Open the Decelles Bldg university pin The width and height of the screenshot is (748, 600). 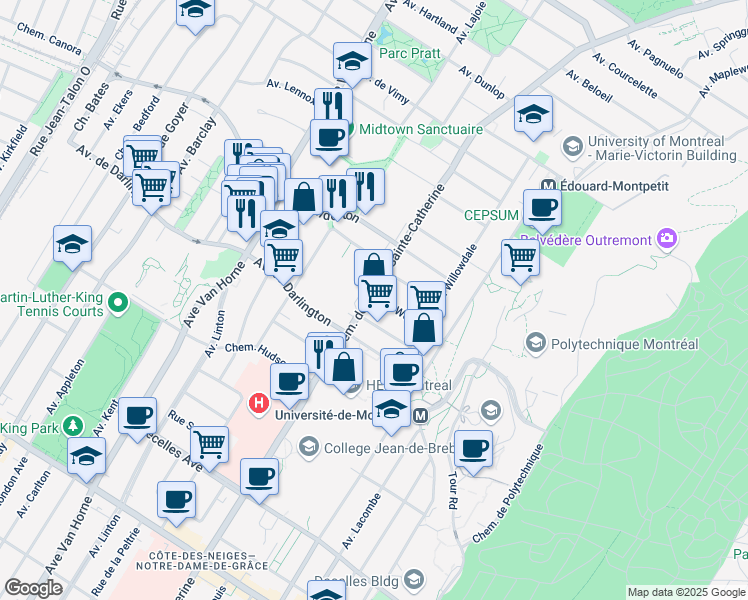[414, 579]
